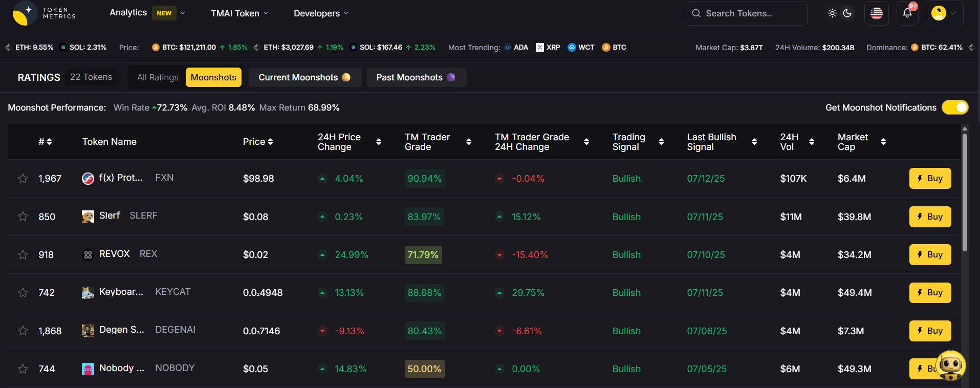This screenshot has height=388, width=980.
Task: Click the Nobody Sausage token logo
Action: 88,369
